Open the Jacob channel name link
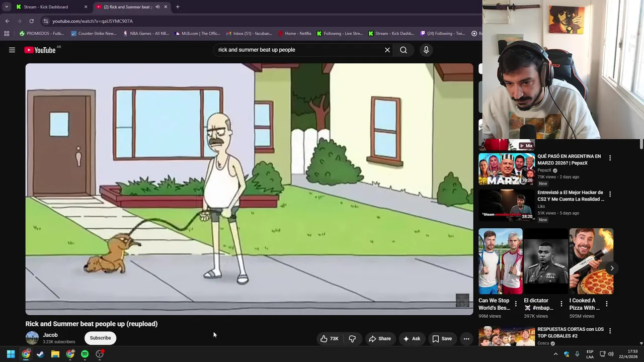Screen dimensions: 644x362 pyautogui.click(x=50, y=335)
